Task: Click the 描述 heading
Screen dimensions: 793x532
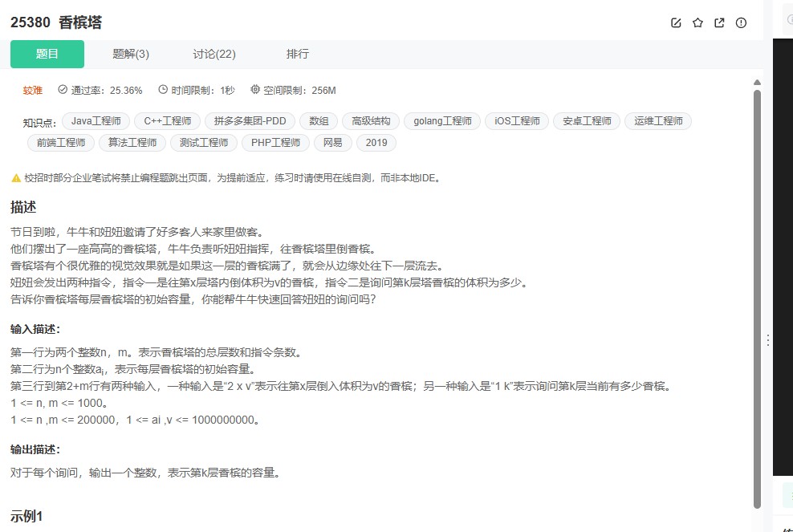Action: [x=23, y=207]
